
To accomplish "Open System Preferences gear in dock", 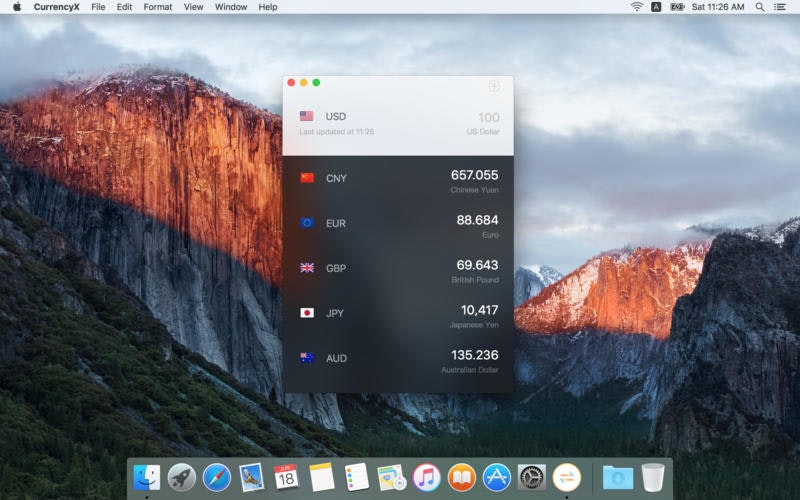I will click(532, 478).
